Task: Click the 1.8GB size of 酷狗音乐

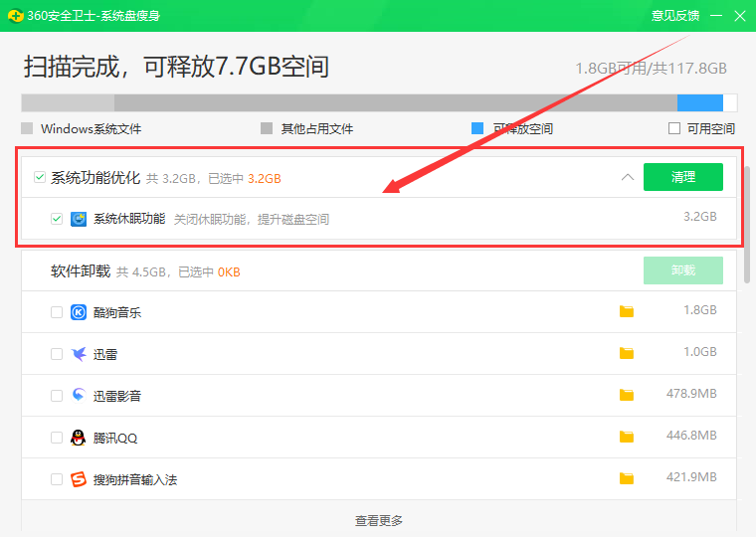Action: (x=700, y=310)
